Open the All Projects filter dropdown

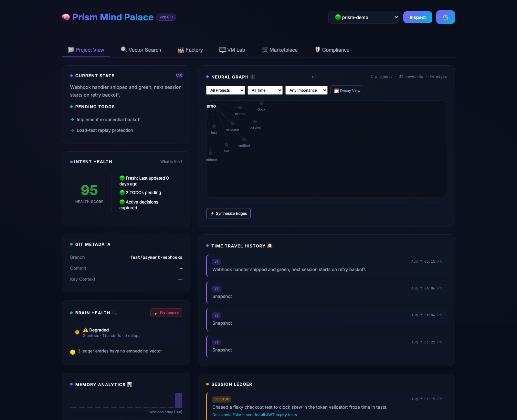point(226,90)
